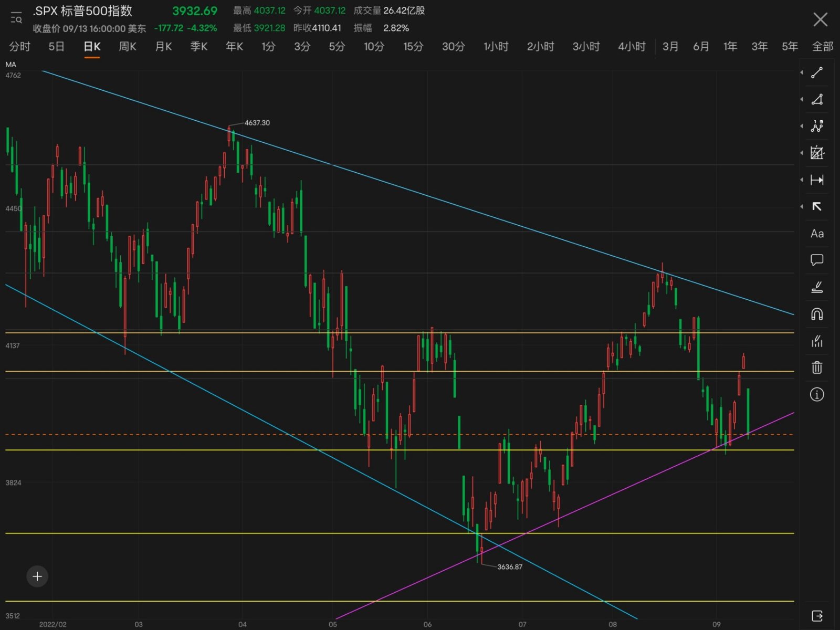
Task: Select 15分 interval tab
Action: tap(413, 47)
